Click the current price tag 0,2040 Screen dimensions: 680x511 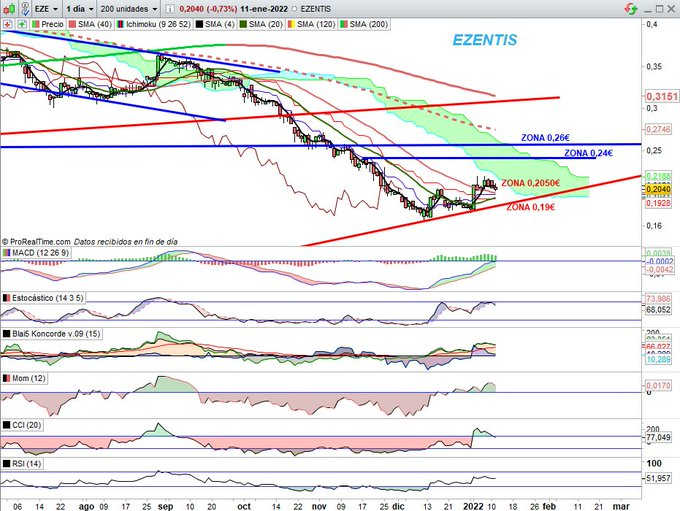(x=658, y=189)
